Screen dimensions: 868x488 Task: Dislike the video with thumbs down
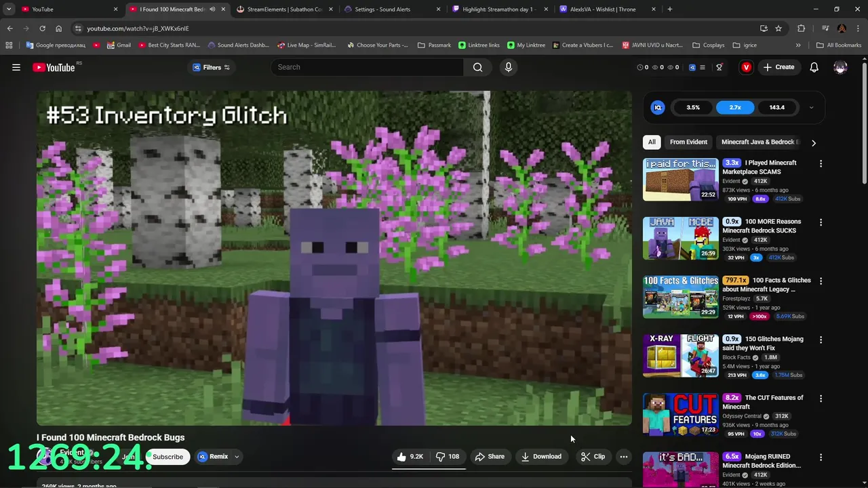(448, 457)
